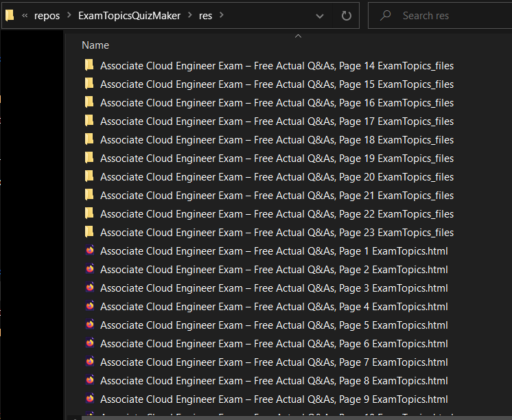Open the address bar history dropdown
This screenshot has height=420, width=512.
click(x=320, y=16)
